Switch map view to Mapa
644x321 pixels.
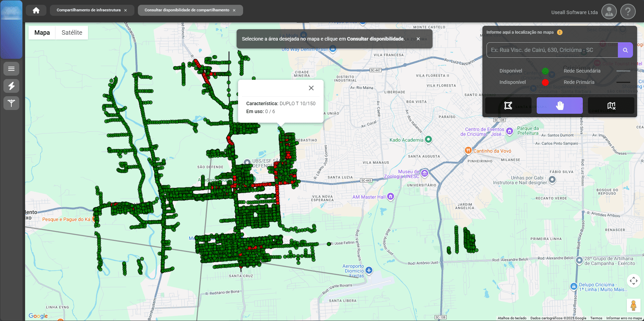coord(42,33)
